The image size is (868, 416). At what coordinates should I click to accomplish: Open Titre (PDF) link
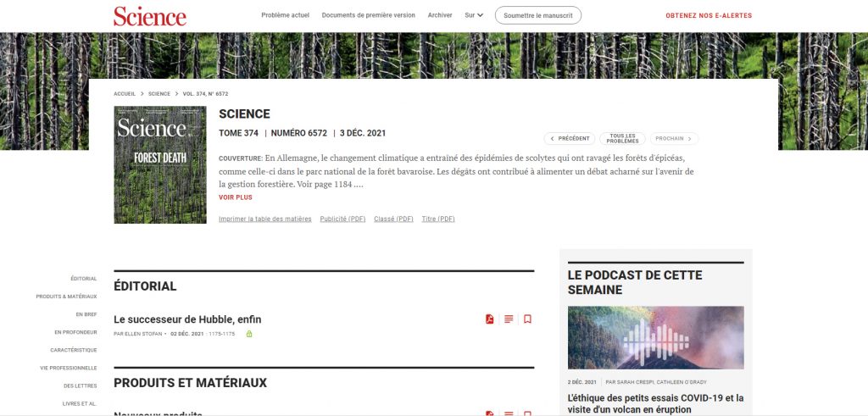(438, 219)
